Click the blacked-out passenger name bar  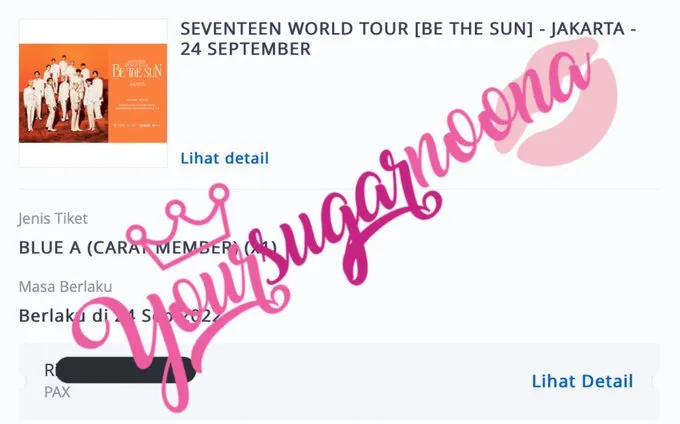coord(125,370)
